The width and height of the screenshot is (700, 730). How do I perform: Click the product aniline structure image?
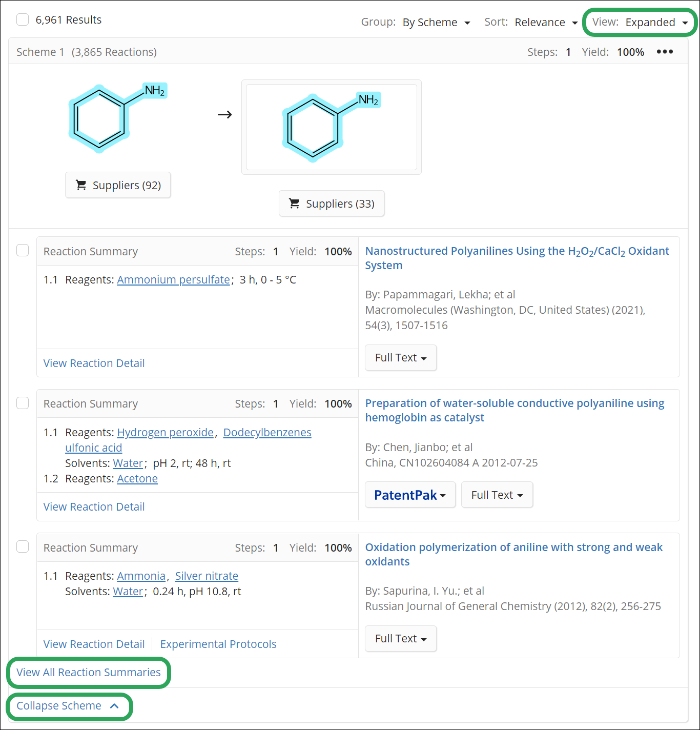click(331, 127)
